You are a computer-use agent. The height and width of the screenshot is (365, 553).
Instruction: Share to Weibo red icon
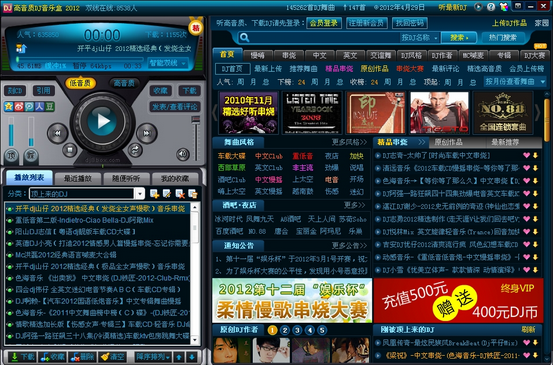click(x=19, y=107)
